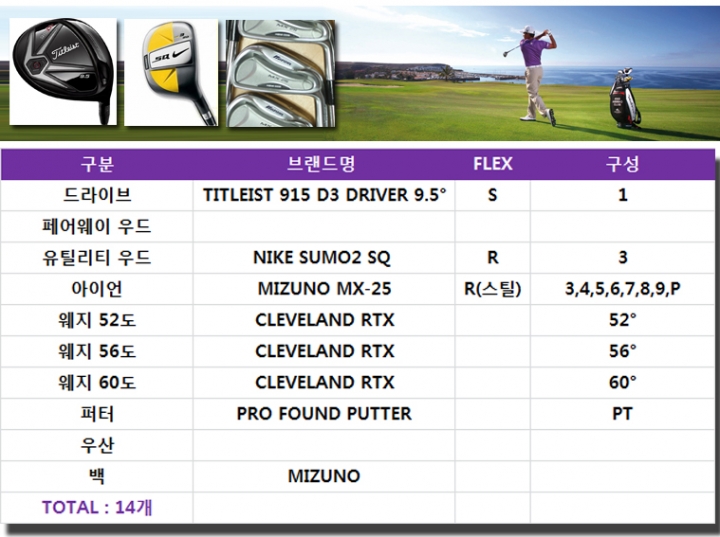Click the 56° loft value

623,351
